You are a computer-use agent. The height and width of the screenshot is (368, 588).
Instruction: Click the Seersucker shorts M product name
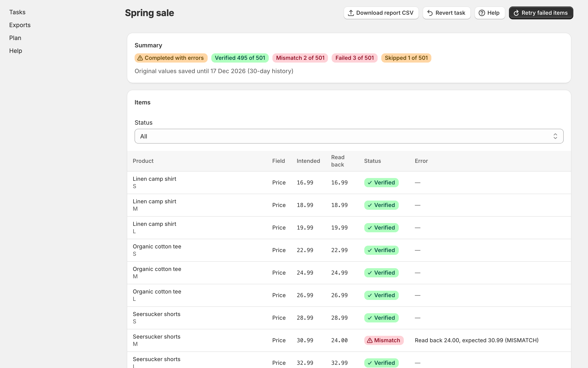156,336
